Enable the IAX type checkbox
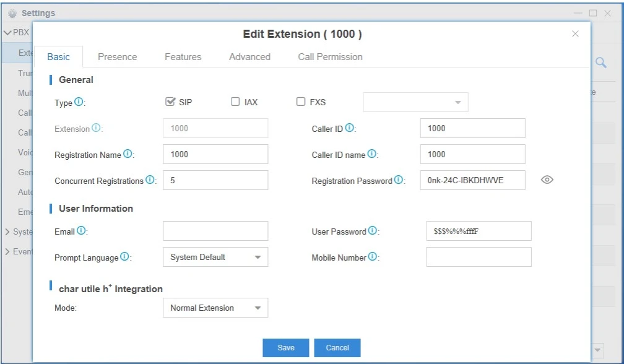The width and height of the screenshot is (624, 364). coord(236,102)
